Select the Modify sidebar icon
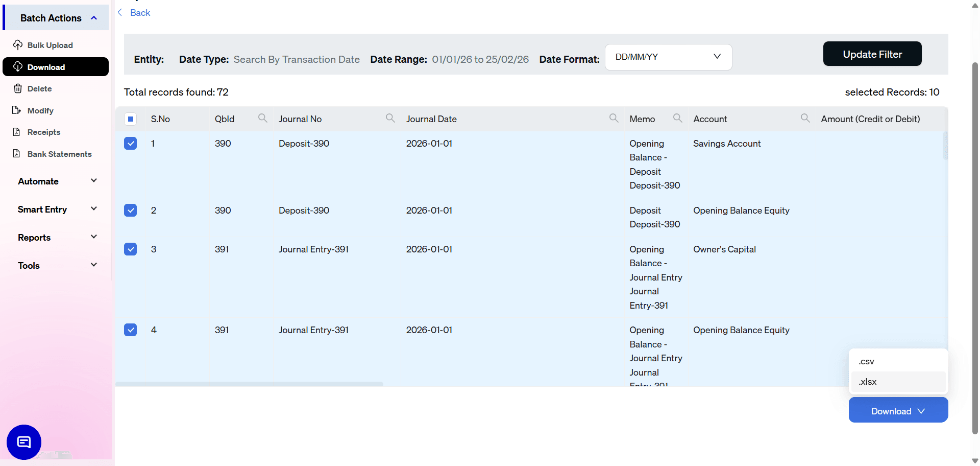The image size is (980, 466). pyautogui.click(x=17, y=110)
